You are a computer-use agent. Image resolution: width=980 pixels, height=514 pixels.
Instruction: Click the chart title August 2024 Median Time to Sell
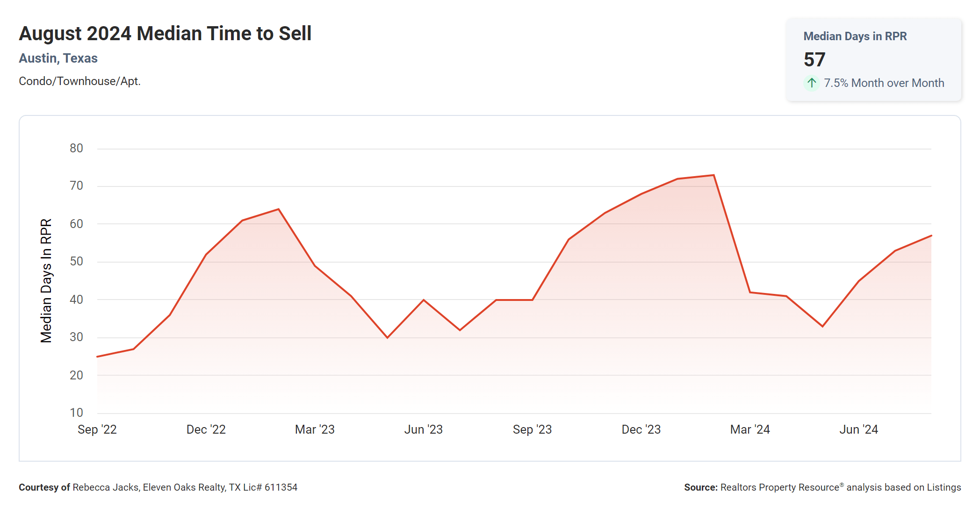[165, 34]
